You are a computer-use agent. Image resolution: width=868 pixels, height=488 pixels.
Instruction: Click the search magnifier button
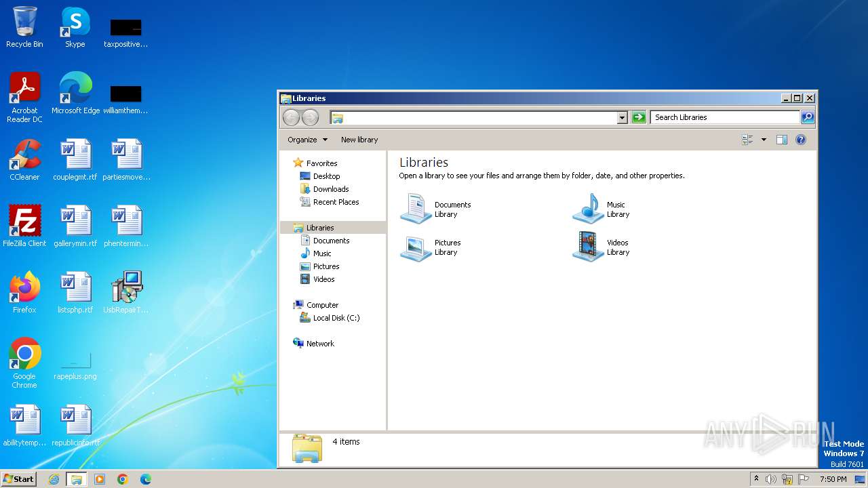pos(808,117)
